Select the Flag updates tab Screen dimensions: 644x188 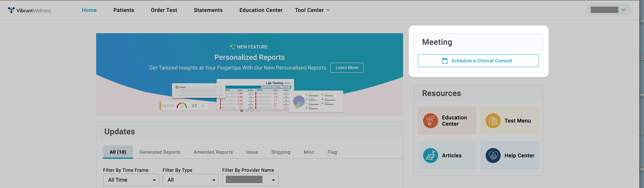[332, 152]
